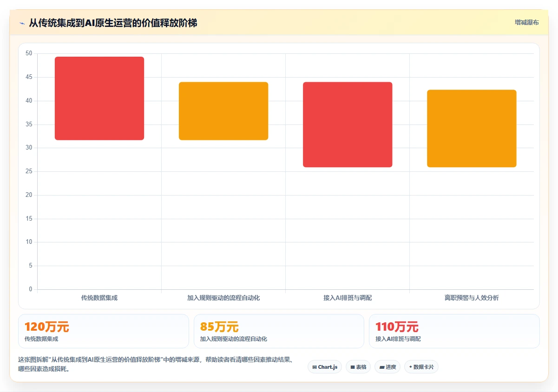Image resolution: width=558 pixels, height=392 pixels.
Task: Click the y-axis value 50
Action: pos(29,53)
